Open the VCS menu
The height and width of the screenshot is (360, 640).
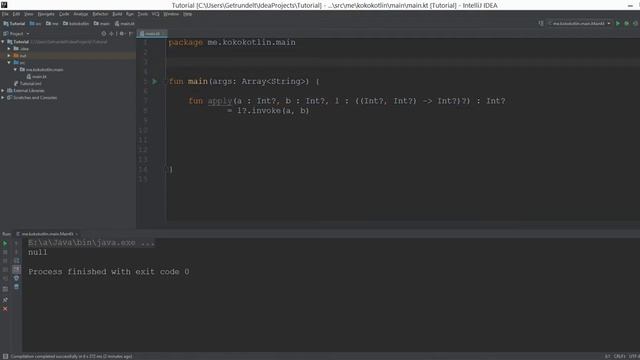tap(156, 14)
